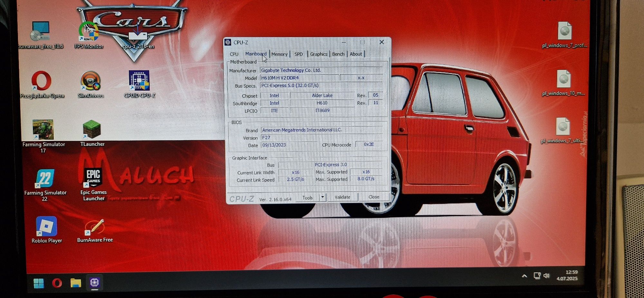Click Max. Supported speed 8.0 GT/s
Screen dimensions: 644x298
click(x=366, y=179)
